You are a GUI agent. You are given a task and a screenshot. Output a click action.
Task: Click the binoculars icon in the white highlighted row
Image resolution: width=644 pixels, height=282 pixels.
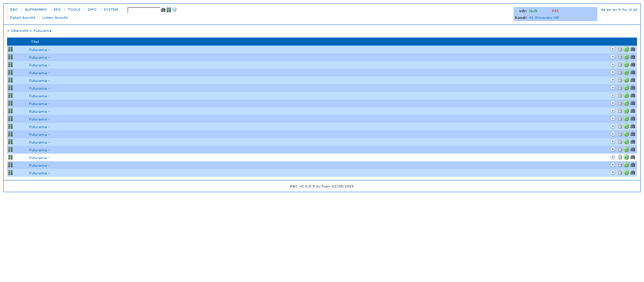[x=633, y=157]
